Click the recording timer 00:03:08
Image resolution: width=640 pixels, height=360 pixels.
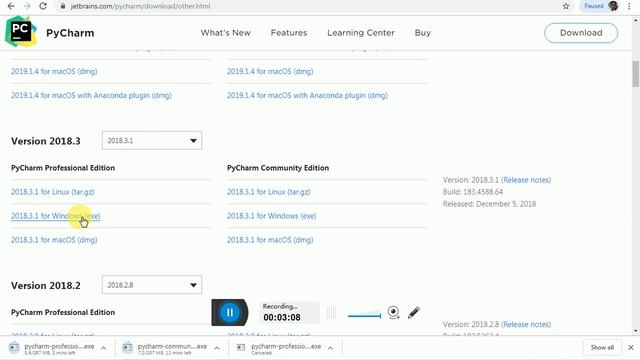coord(282,318)
